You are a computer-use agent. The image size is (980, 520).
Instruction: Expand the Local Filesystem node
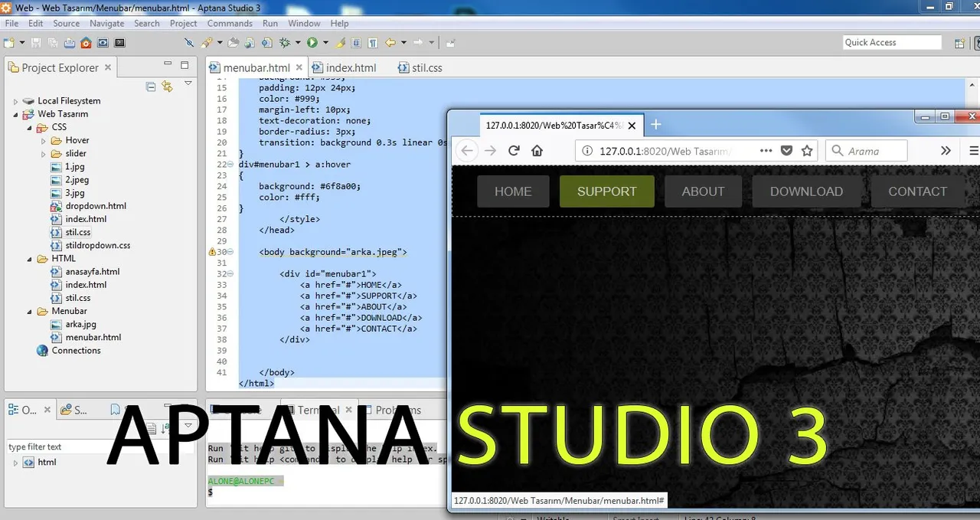[x=15, y=101]
